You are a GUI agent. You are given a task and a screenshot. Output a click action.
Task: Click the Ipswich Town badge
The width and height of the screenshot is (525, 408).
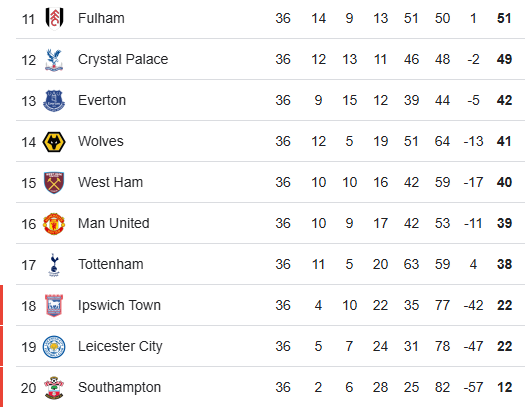pos(54,306)
